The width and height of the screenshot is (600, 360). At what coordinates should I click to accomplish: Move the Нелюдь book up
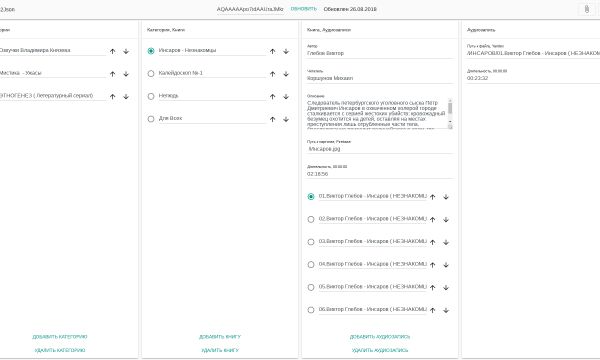pos(272,97)
